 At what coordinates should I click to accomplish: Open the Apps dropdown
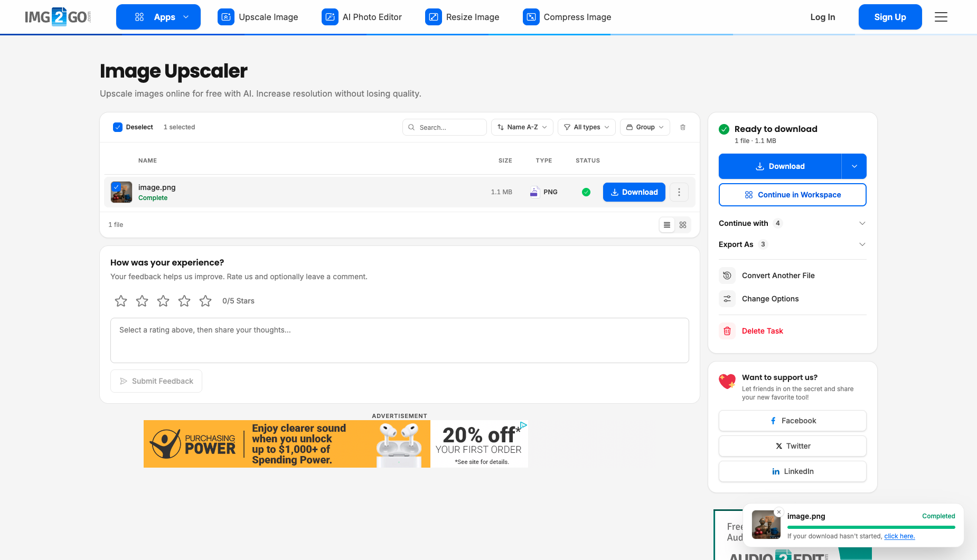pos(158,17)
